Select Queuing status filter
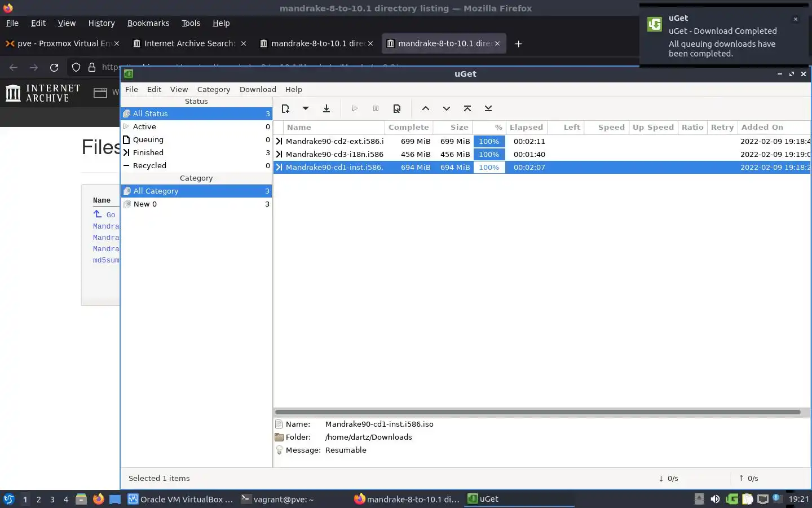Screen dimensions: 812x508 196,139
